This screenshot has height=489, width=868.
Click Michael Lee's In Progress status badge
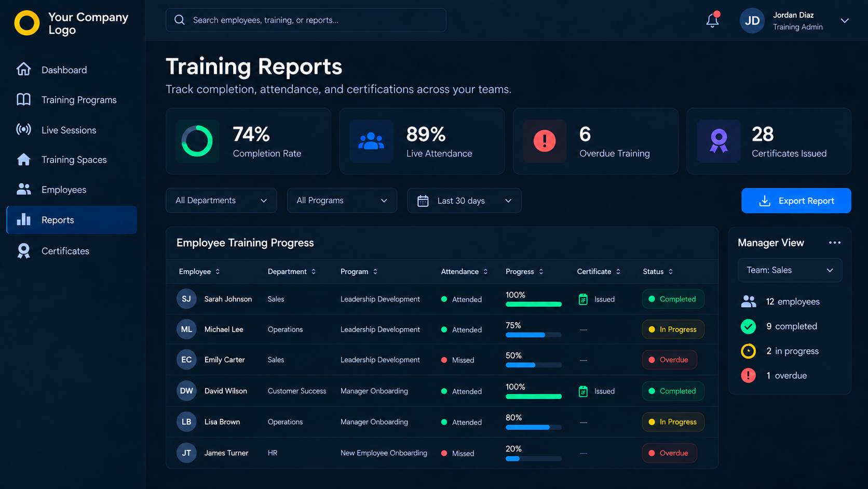click(x=673, y=329)
